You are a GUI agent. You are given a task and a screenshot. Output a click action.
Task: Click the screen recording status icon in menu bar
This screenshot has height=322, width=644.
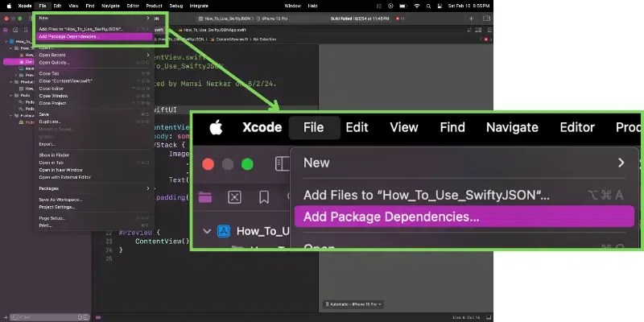[390, 6]
